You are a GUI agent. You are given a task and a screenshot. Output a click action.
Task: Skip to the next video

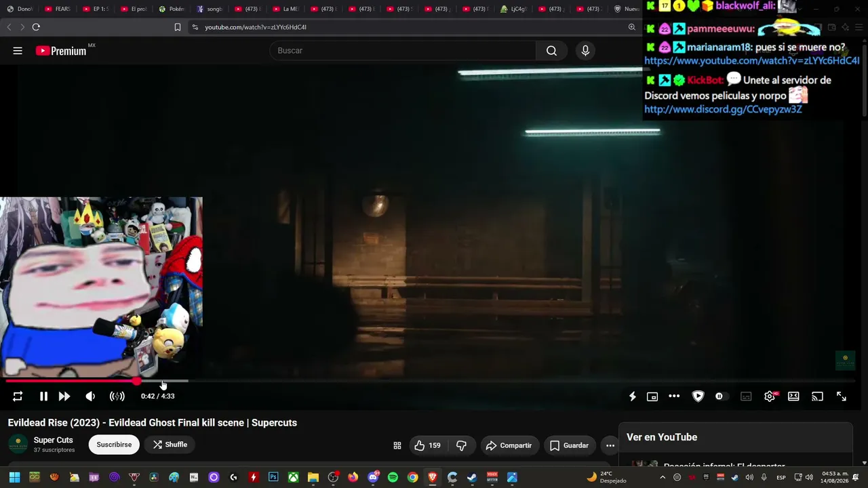point(64,396)
